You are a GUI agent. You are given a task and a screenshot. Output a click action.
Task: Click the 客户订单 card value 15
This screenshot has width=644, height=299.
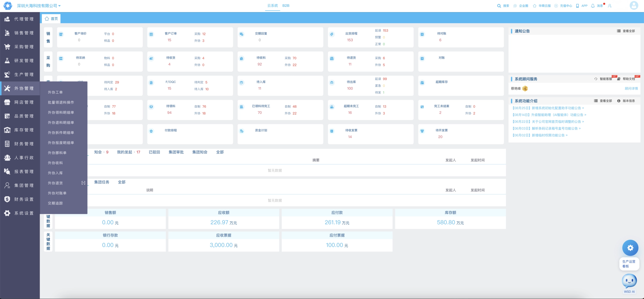(169, 40)
